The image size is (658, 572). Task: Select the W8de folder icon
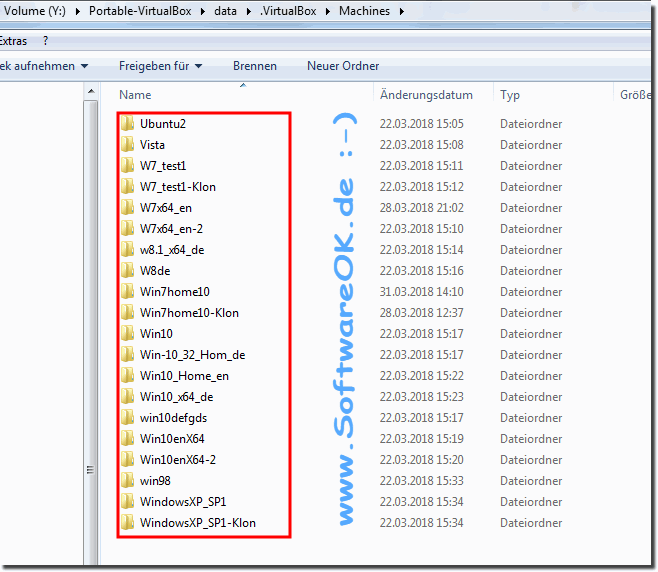tap(128, 271)
